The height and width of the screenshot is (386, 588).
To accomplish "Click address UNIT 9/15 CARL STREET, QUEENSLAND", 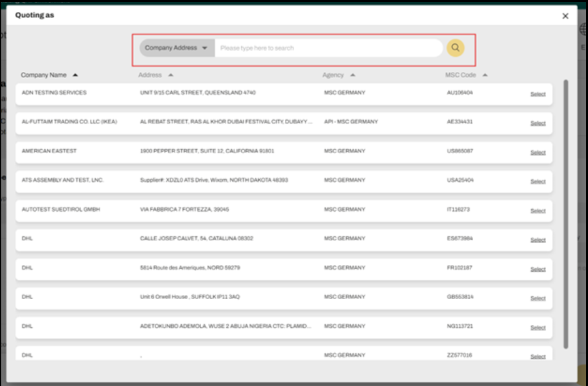I will (197, 92).
